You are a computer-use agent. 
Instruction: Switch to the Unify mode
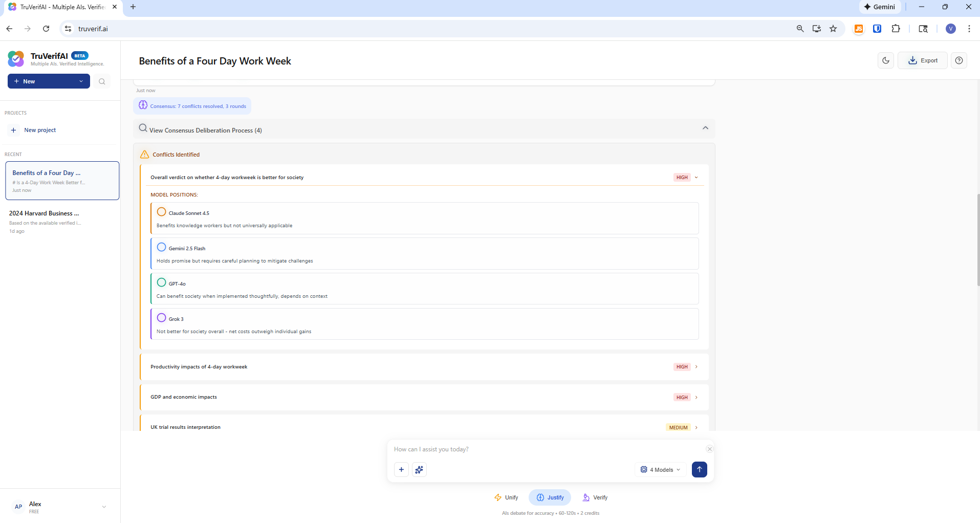506,497
